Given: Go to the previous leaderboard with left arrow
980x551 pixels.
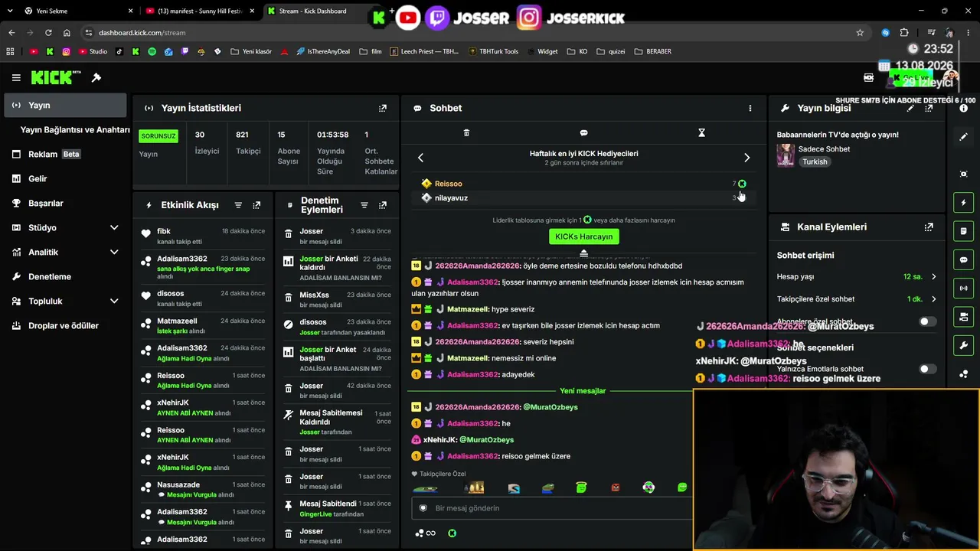Looking at the screenshot, I should [x=420, y=158].
